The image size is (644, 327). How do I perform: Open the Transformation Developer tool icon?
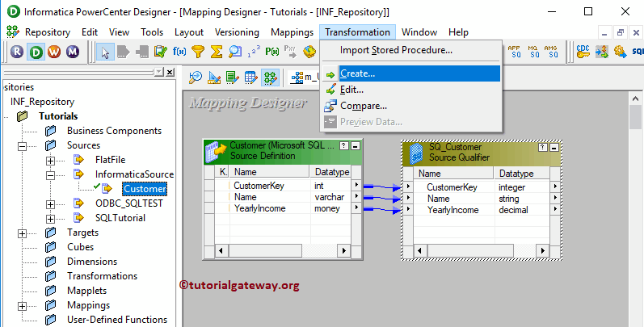pyautogui.click(x=233, y=78)
